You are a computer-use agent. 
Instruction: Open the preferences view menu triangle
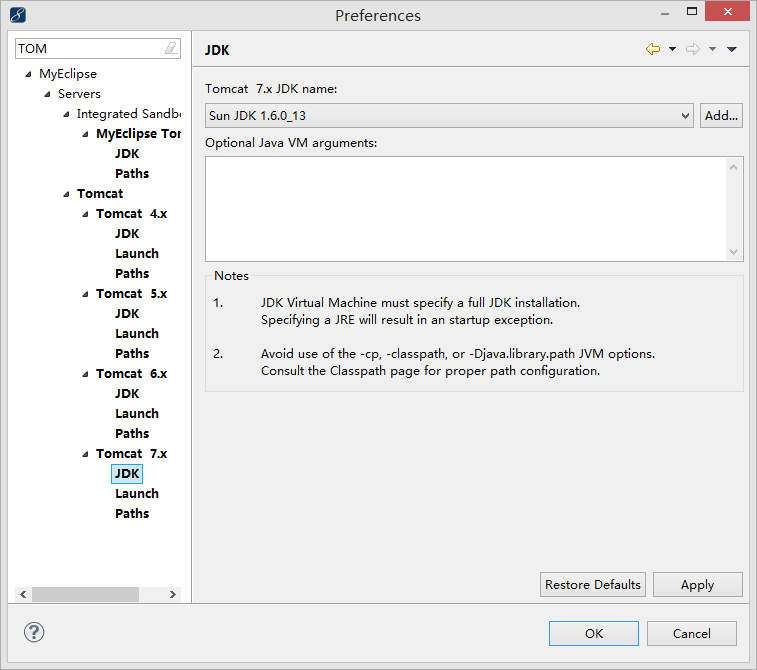(x=731, y=49)
